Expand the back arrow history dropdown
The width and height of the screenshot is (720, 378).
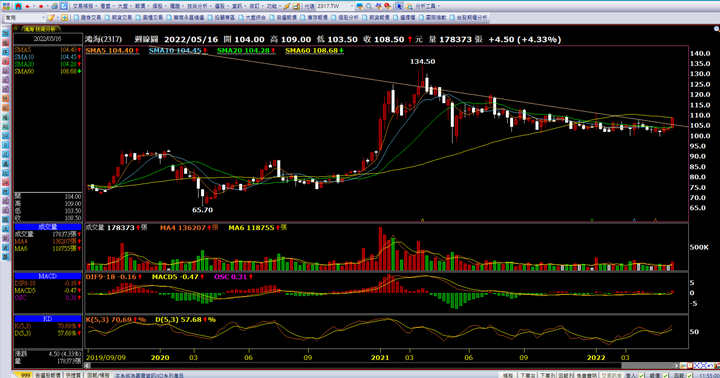(x=34, y=6)
